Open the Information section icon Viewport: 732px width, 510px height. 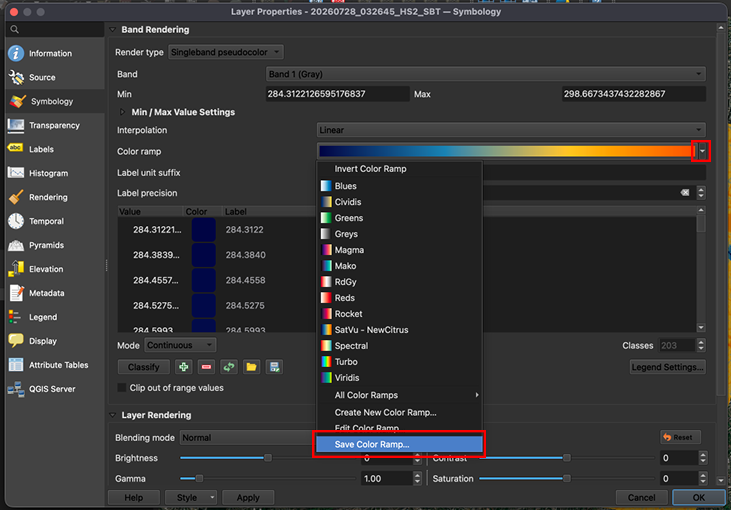[16, 53]
